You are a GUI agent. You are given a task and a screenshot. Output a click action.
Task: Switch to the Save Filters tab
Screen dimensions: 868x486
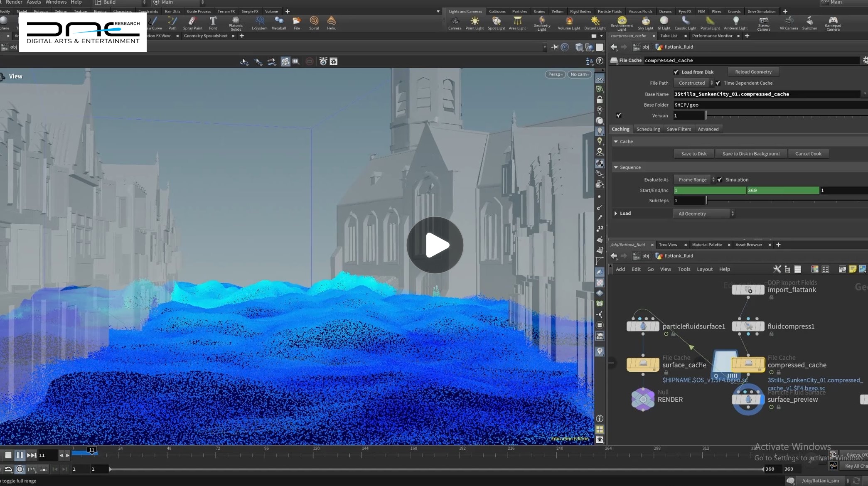[679, 129]
